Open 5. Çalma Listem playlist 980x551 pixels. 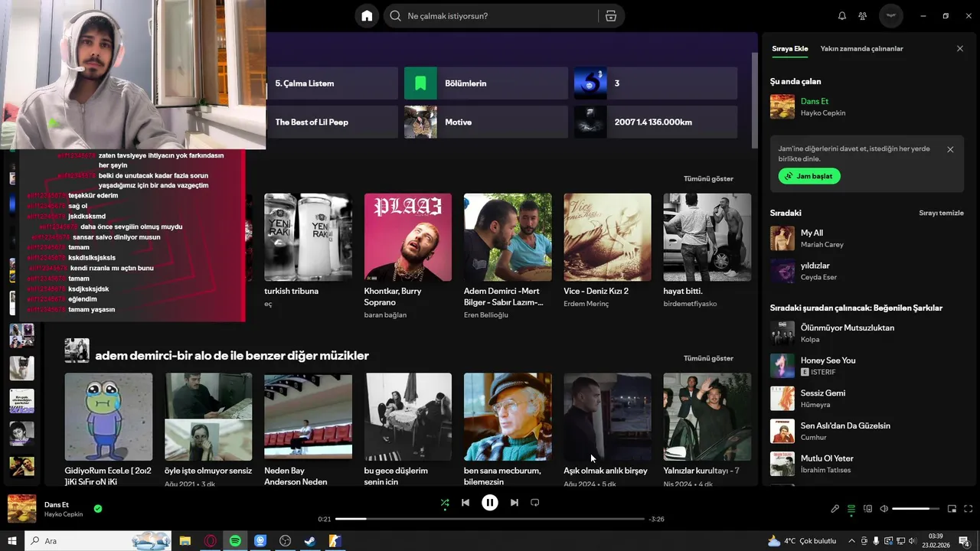(x=332, y=83)
